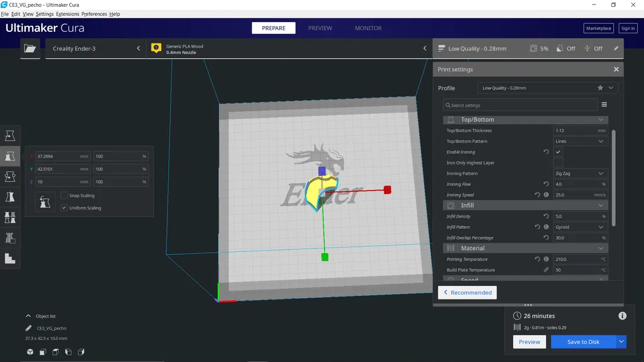Click the bottom tool in left toolbar
The width and height of the screenshot is (644, 362).
[x=10, y=258]
